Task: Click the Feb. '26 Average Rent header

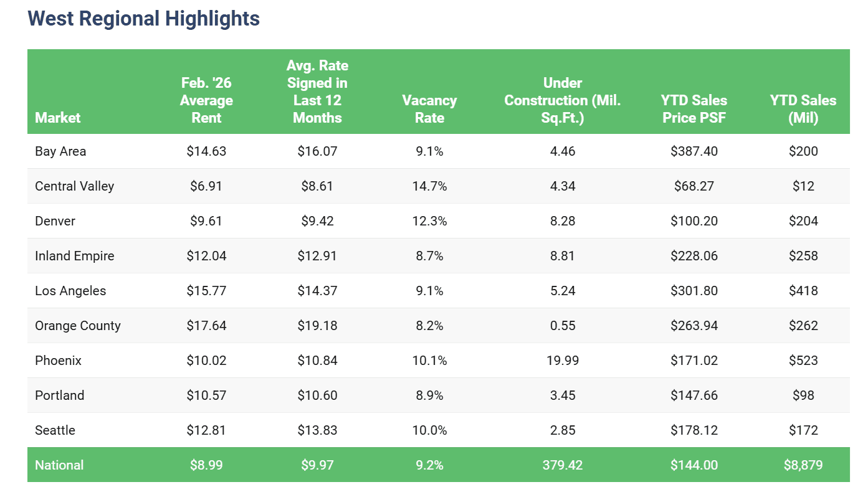Action: [206, 100]
